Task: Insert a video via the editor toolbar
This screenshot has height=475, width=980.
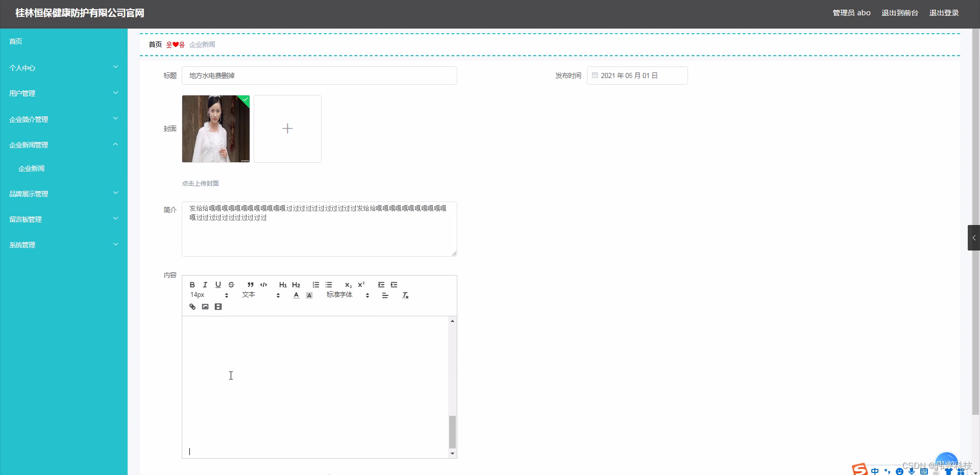Action: pyautogui.click(x=218, y=306)
